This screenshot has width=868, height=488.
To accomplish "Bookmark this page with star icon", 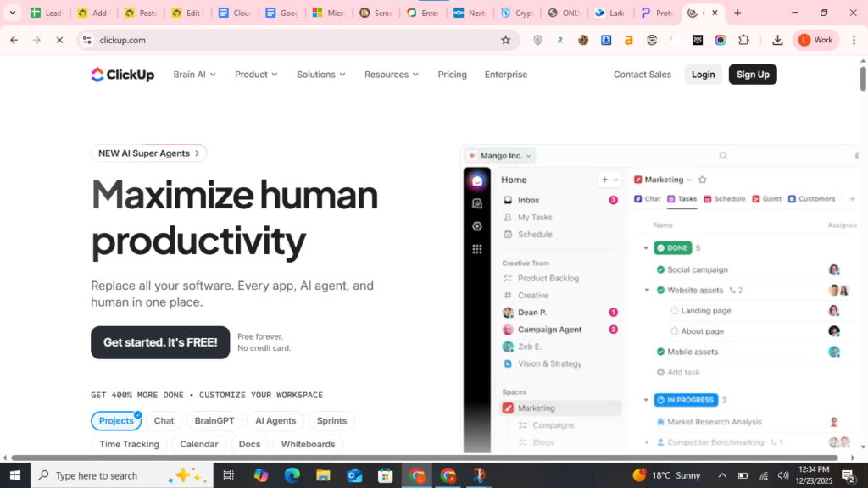I will (x=506, y=40).
